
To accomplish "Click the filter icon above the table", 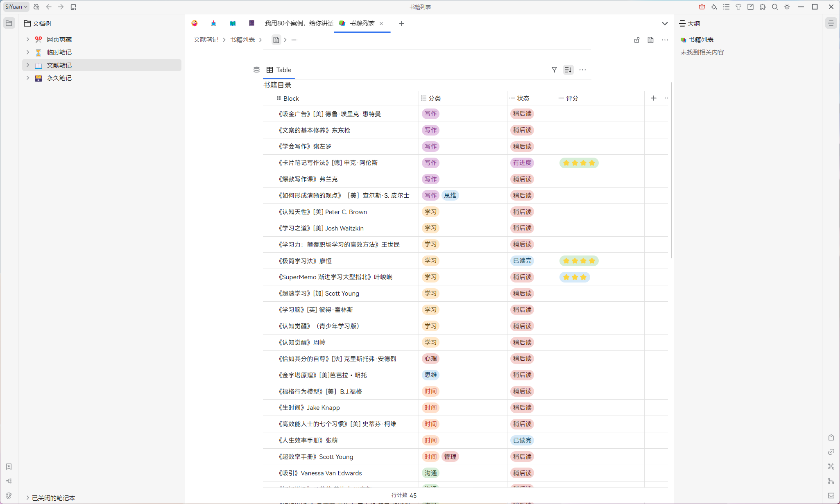I will tap(554, 70).
